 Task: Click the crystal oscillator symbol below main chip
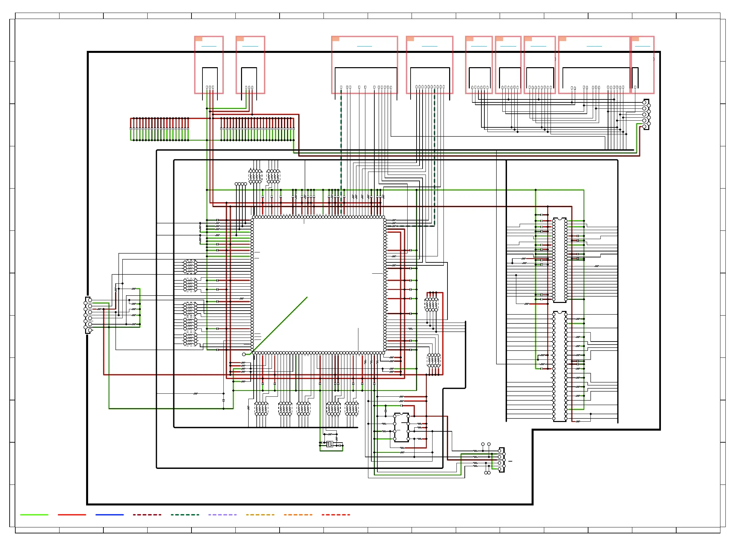tap(330, 444)
